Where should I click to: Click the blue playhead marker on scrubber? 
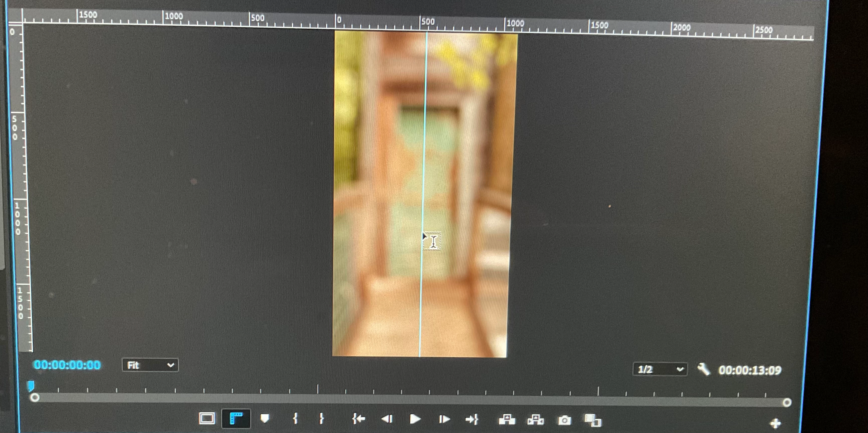click(31, 385)
